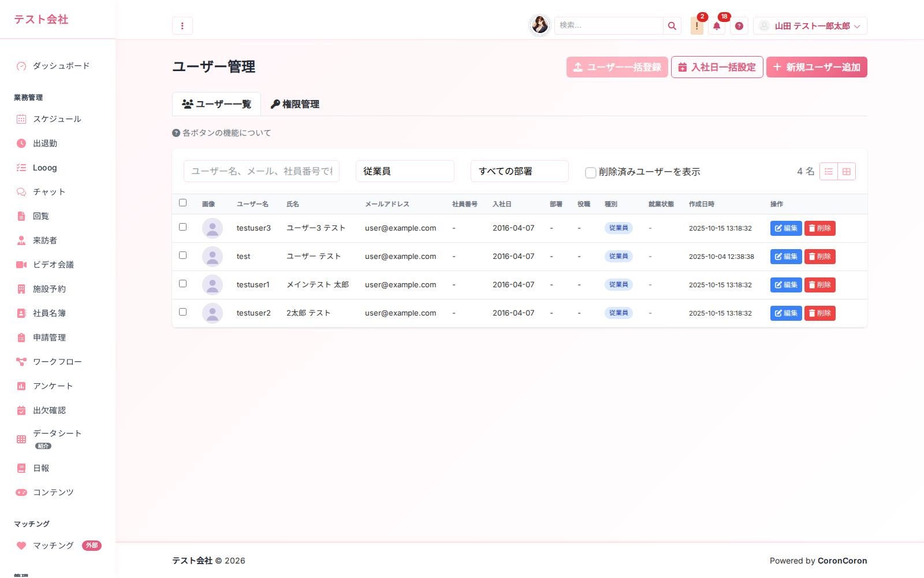This screenshot has width=924, height=578.
Task: Enable 削除済みユーザーを表示 checkbox
Action: (x=590, y=172)
